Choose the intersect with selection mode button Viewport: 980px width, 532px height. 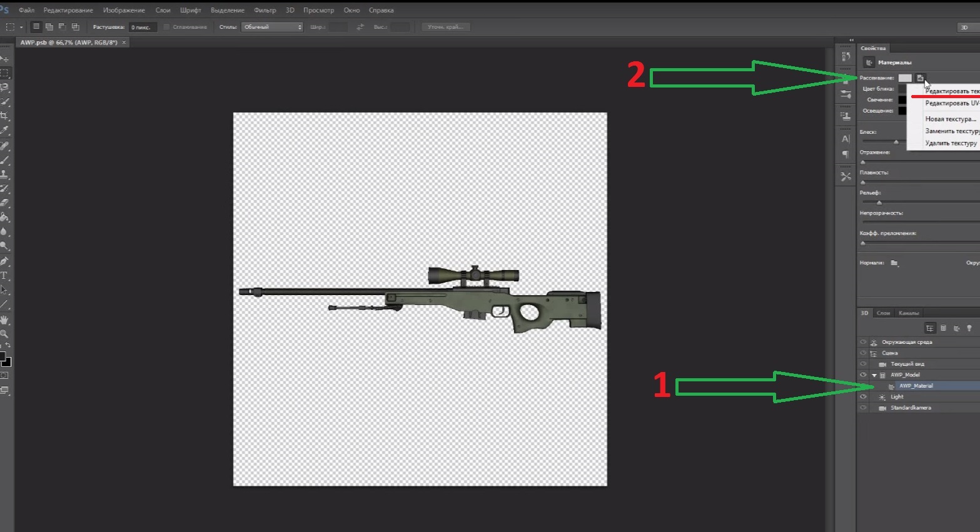pos(75,27)
